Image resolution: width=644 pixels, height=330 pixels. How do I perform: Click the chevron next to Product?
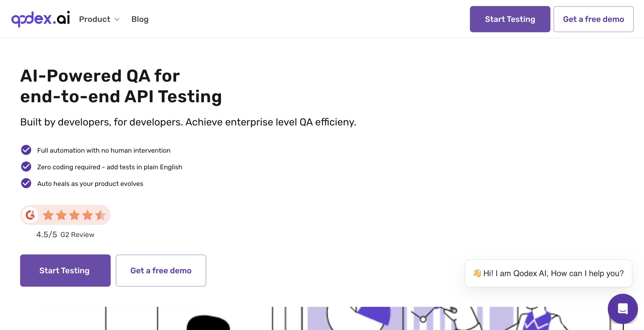[x=117, y=19]
